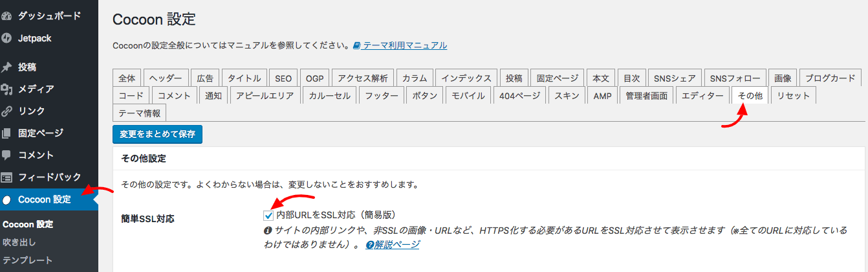
Task: Switch to 画像 tab
Action: click(x=783, y=78)
